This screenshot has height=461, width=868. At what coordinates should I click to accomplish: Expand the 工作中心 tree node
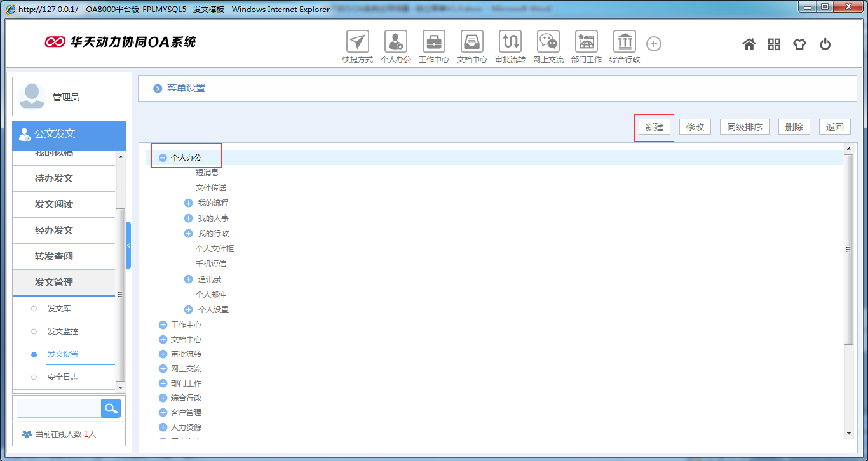coord(163,325)
